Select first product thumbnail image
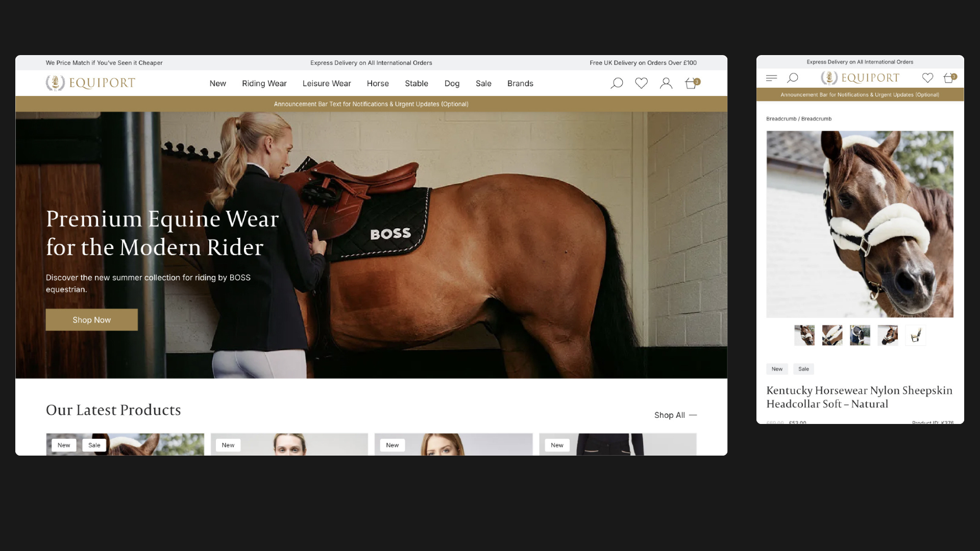Screen dimensions: 980x551 point(804,335)
